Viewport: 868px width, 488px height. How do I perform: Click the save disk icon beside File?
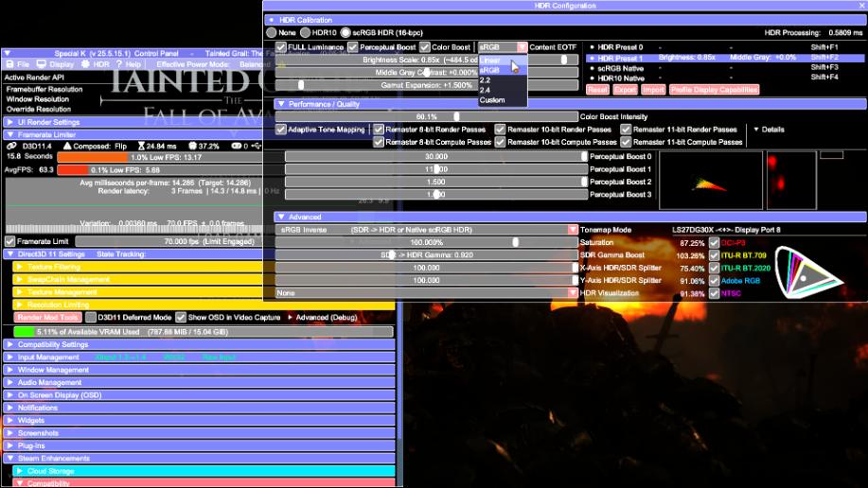tap(10, 64)
